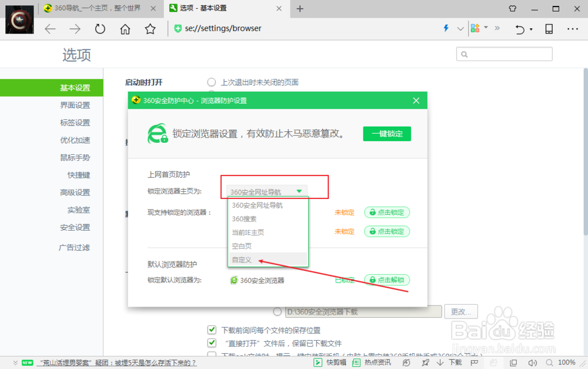Select the D:\360安全浏览器下载 radio button

(278, 311)
